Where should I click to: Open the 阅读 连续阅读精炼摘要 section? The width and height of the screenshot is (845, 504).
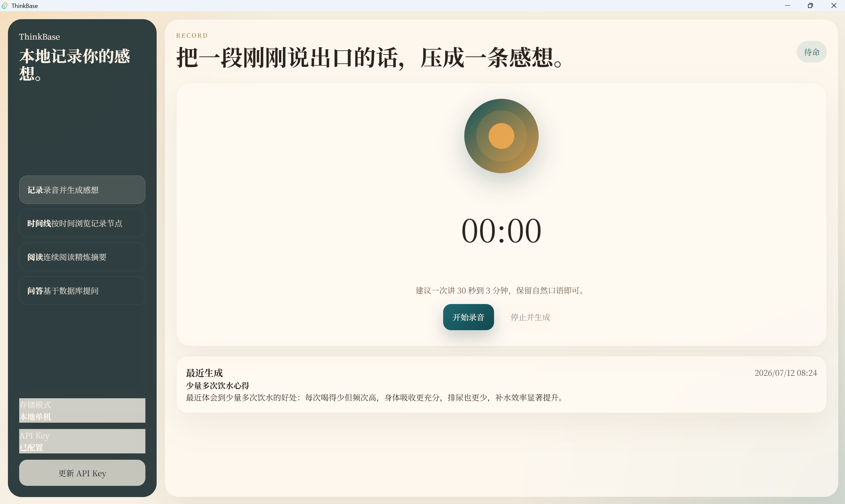(82, 257)
